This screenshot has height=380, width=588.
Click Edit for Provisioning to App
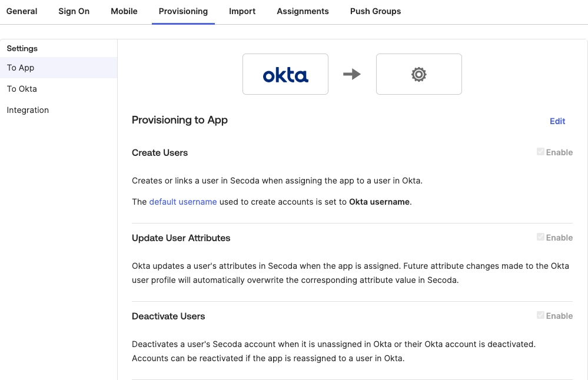click(x=557, y=121)
